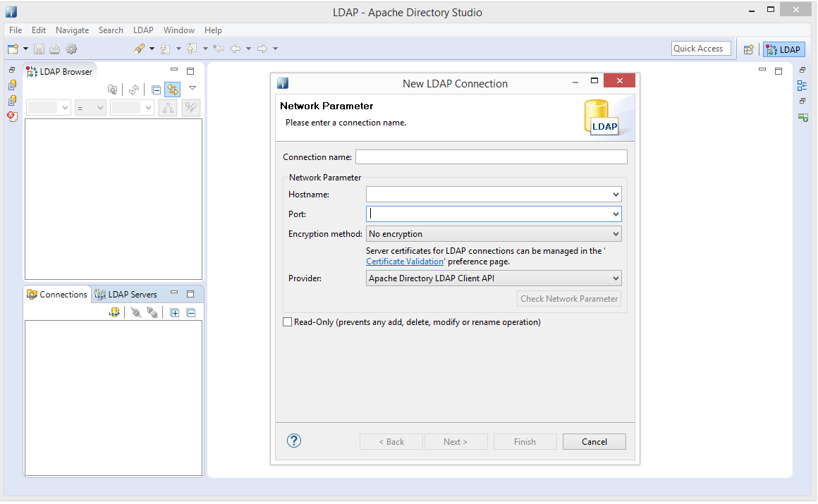
Task: Click the New LDAP Connection icon in Connections panel
Action: [115, 312]
